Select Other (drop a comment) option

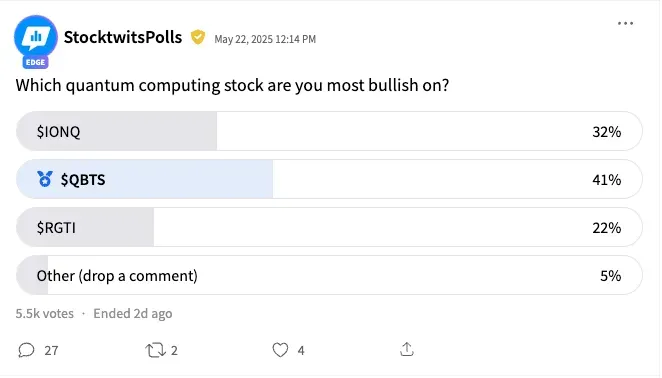click(x=329, y=275)
